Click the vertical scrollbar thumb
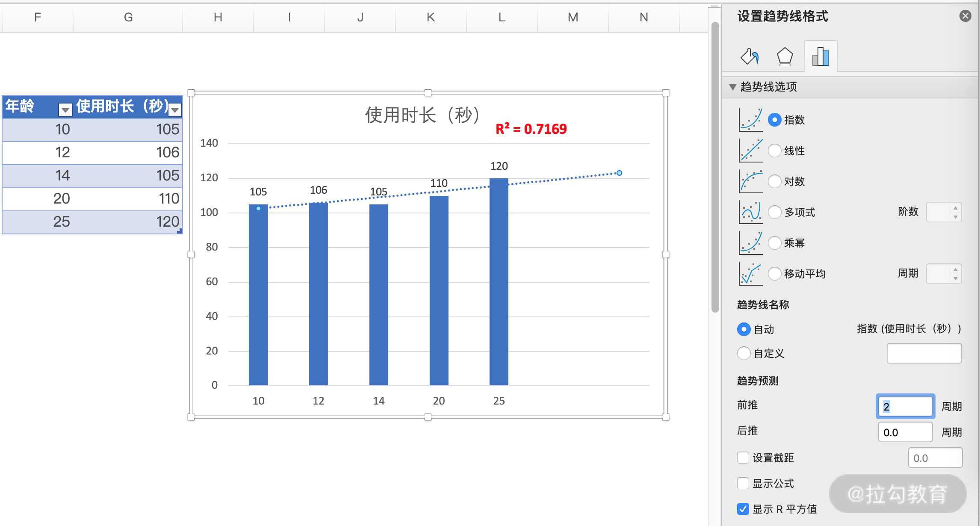 tap(715, 167)
